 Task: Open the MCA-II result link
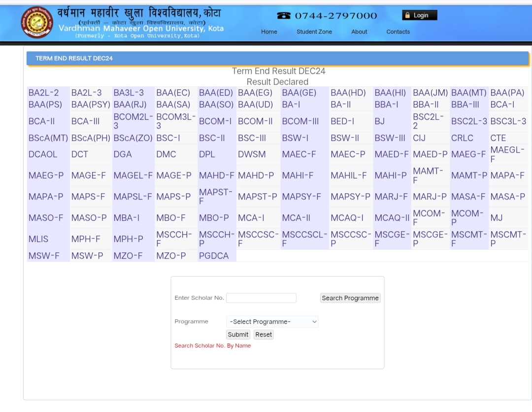[296, 217]
